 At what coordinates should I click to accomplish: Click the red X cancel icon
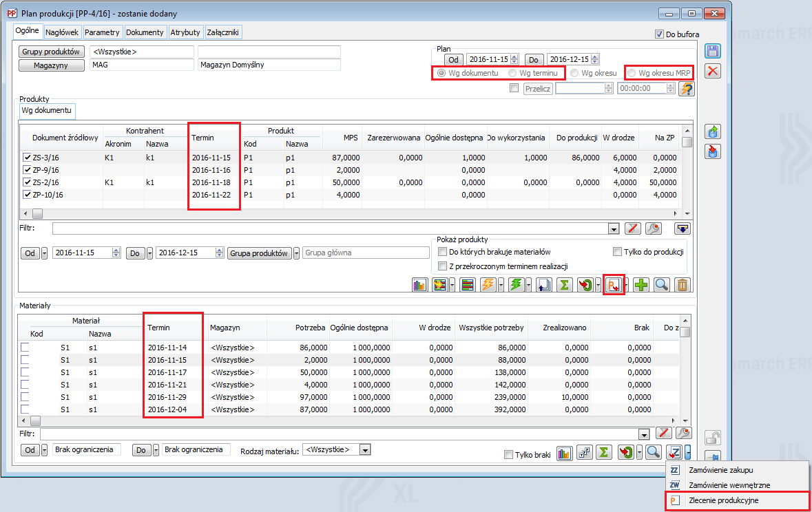tap(713, 71)
